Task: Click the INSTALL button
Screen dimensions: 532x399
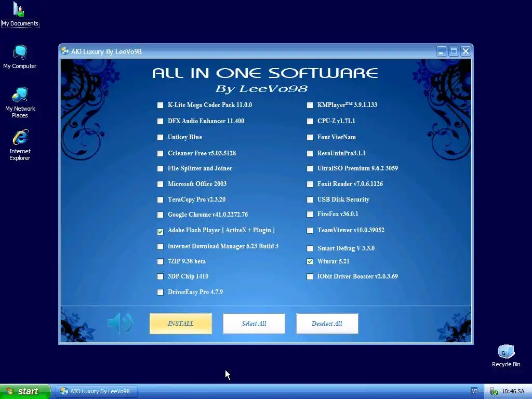Action: [180, 324]
